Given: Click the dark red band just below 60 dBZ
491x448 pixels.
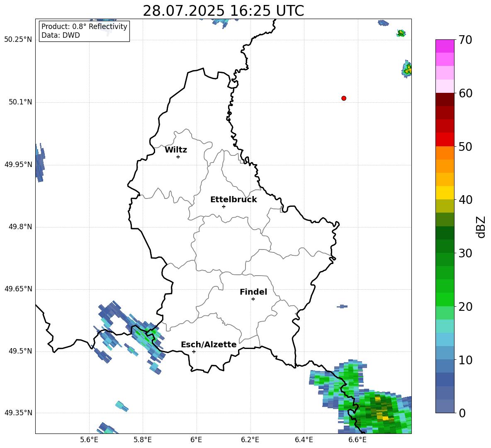Looking at the screenshot, I should [x=445, y=99].
